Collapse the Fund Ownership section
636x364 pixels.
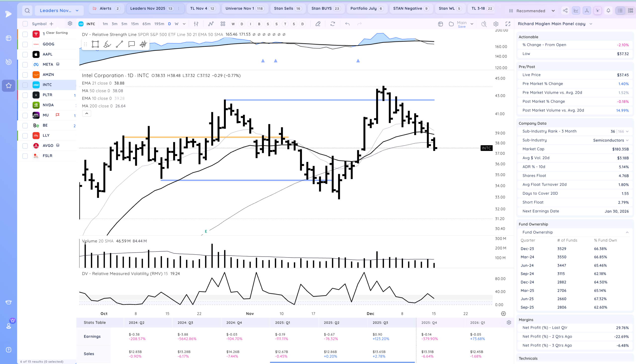pos(627,232)
